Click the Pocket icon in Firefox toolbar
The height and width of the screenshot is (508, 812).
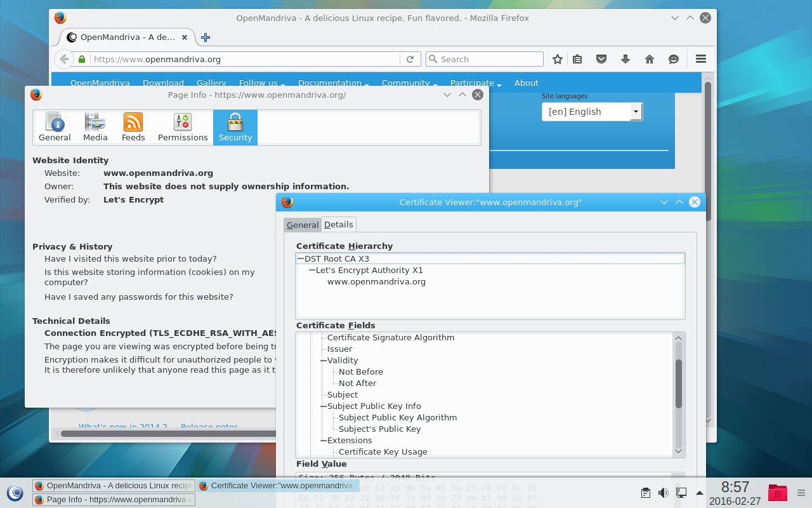[601, 59]
